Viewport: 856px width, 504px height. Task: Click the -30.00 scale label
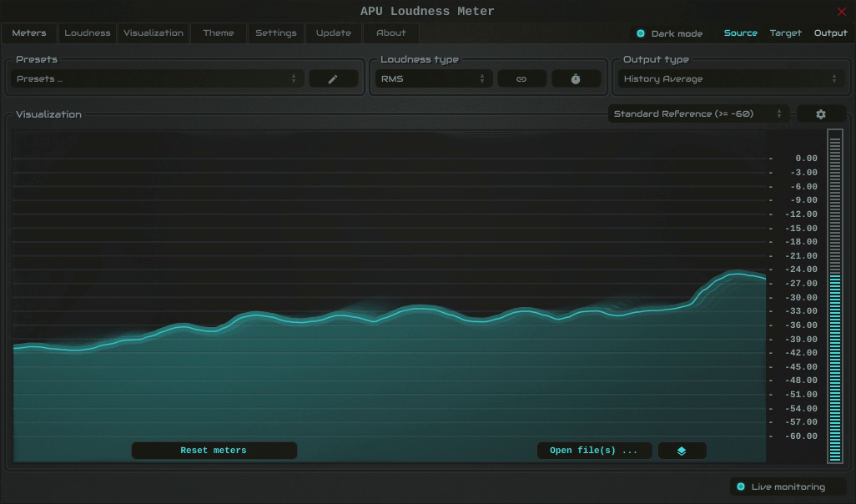tap(801, 298)
